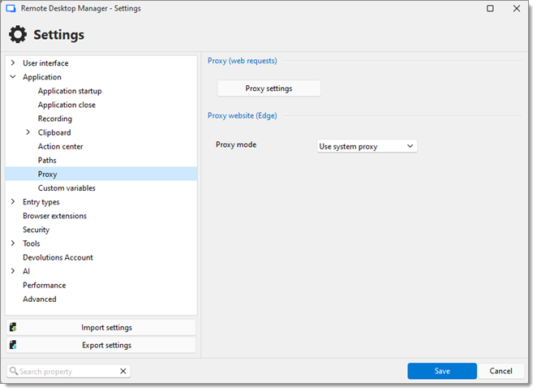Image resolution: width=537 pixels, height=392 pixels.
Task: Select the Clipboard label in tree
Action: click(x=54, y=132)
